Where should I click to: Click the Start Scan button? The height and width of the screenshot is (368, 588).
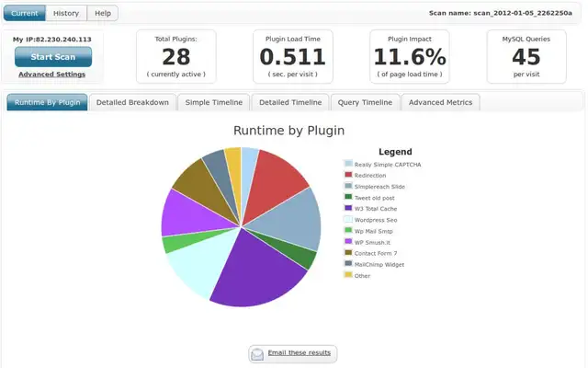(53, 57)
